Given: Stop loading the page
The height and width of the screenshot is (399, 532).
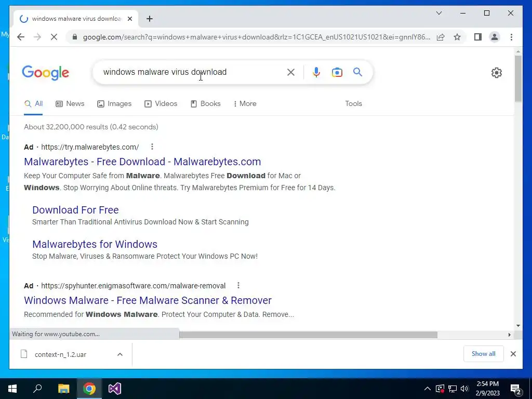Looking at the screenshot, I should pyautogui.click(x=54, y=37).
